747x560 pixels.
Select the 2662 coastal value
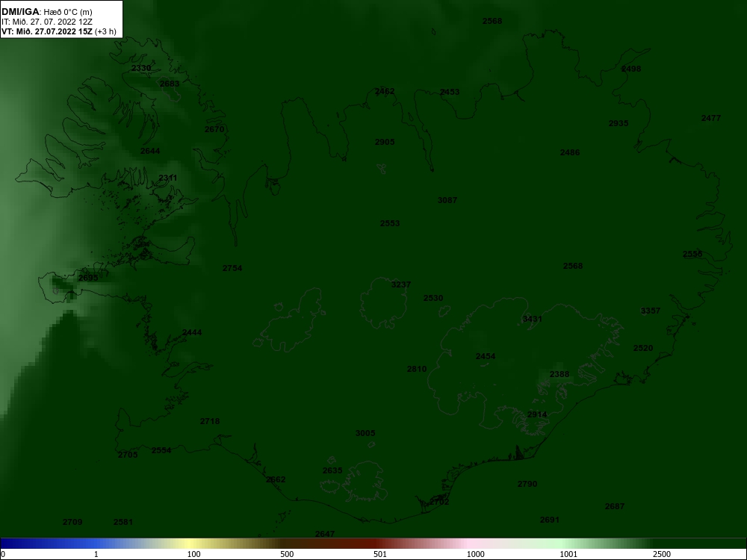click(276, 479)
